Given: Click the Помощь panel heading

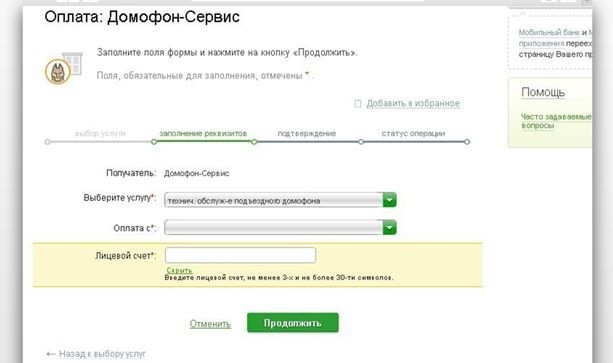Looking at the screenshot, I should tap(543, 93).
